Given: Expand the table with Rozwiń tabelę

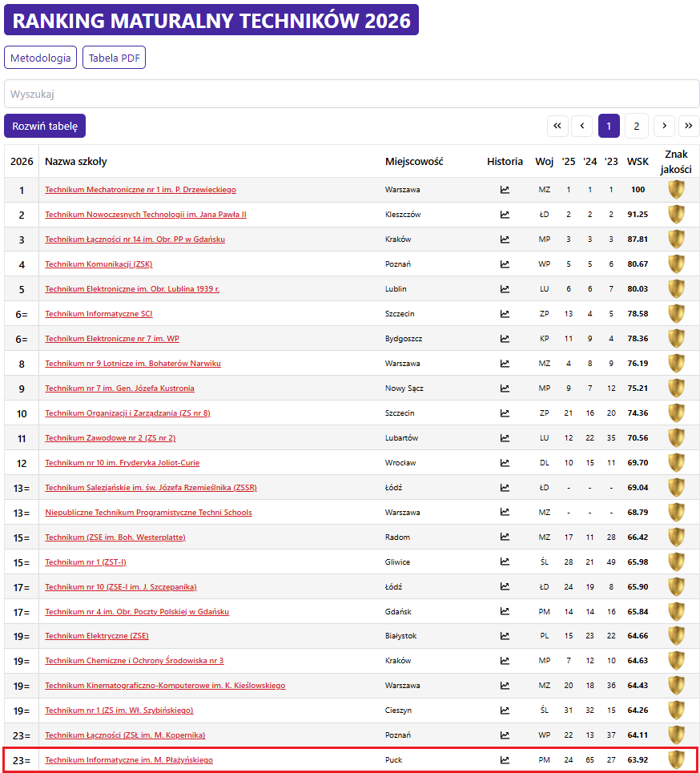Looking at the screenshot, I should click(x=45, y=127).
